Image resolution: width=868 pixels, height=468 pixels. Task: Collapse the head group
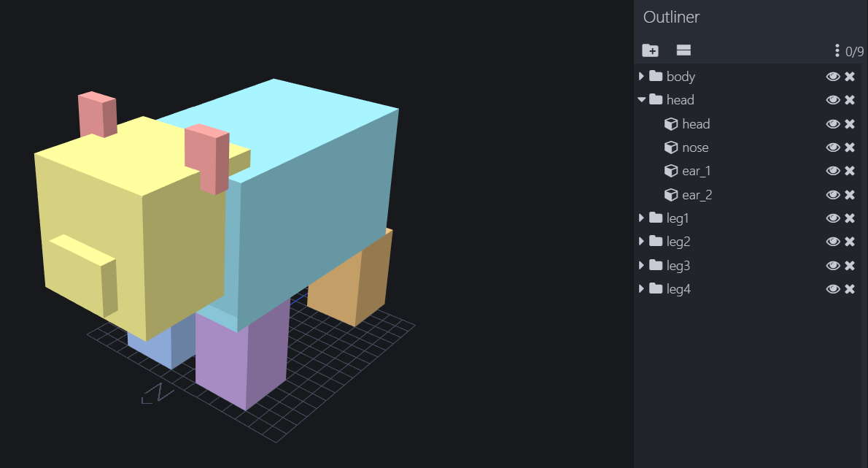click(642, 100)
